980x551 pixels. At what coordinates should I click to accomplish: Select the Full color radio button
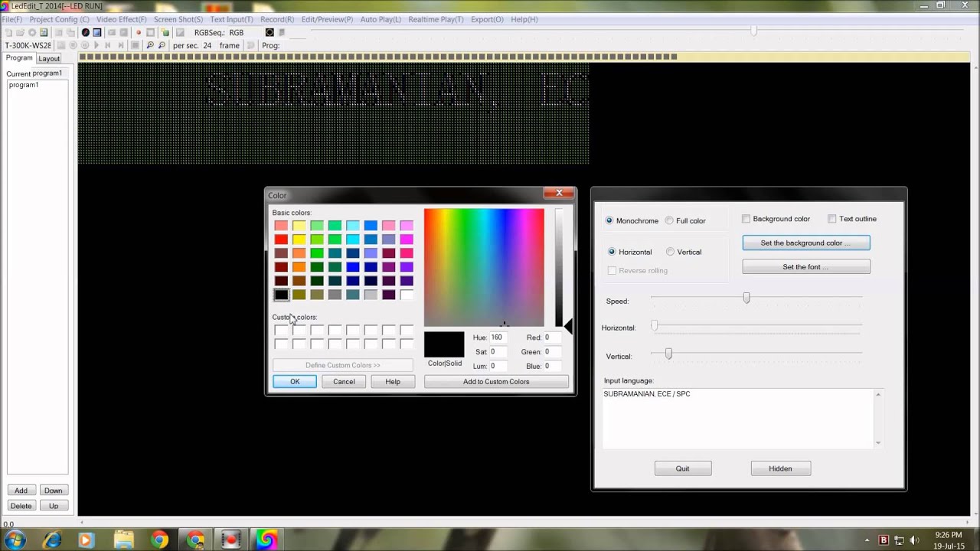[669, 220]
